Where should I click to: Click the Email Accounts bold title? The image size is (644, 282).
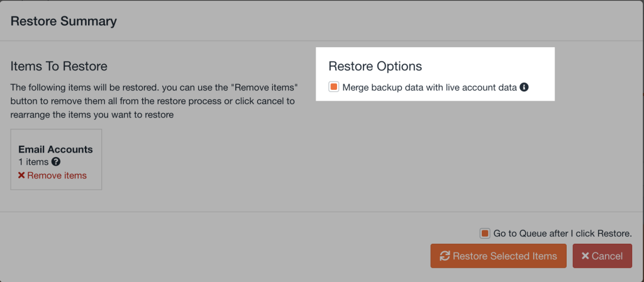(55, 149)
